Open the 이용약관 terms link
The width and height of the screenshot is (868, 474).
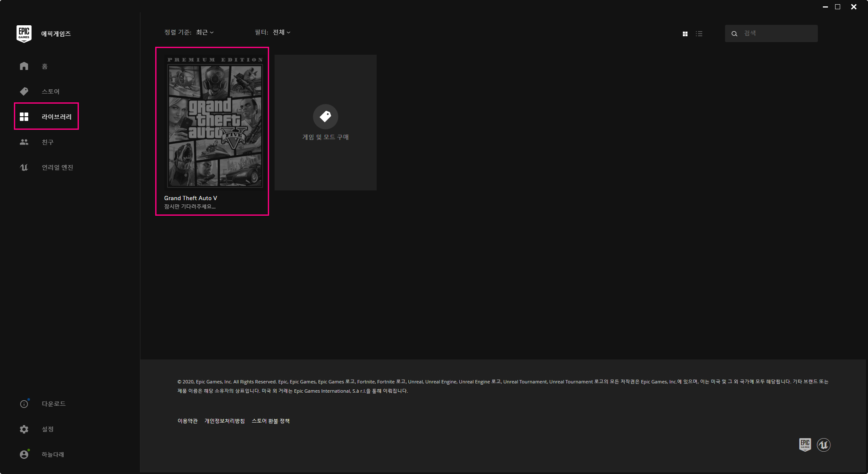click(187, 421)
